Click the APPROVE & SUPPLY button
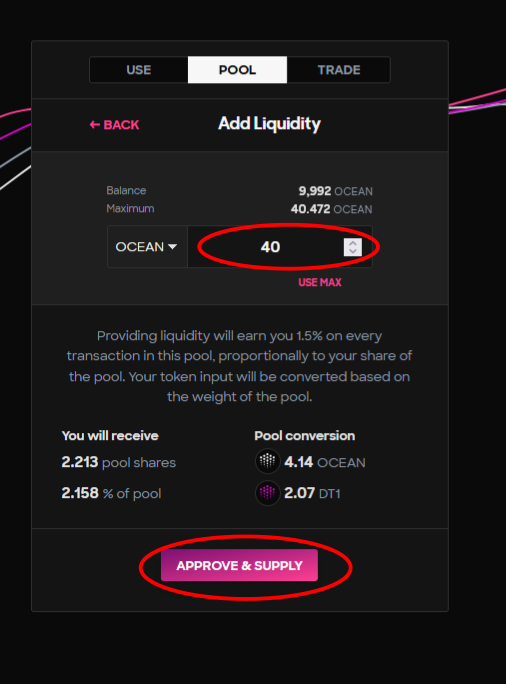 tap(239, 565)
